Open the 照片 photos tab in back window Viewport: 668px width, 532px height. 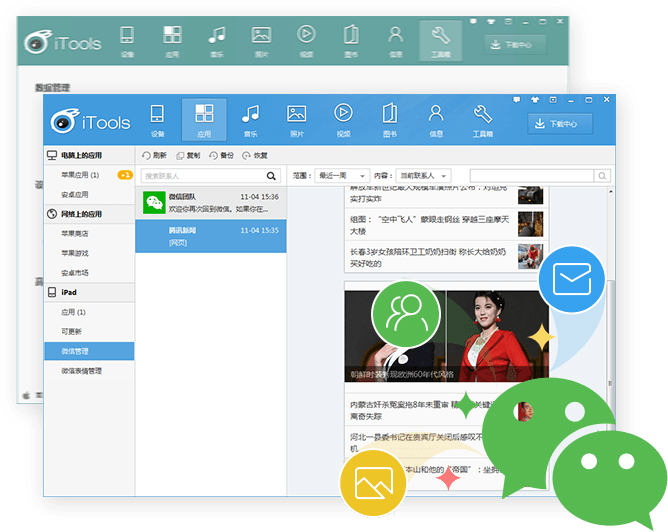(261, 41)
